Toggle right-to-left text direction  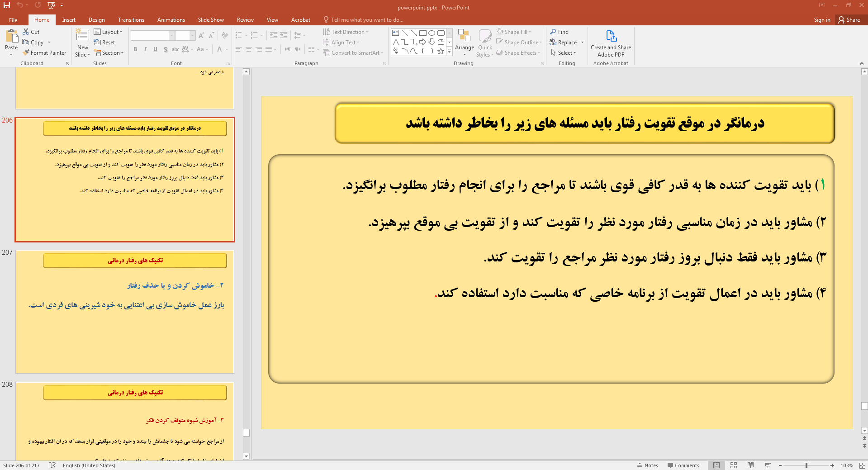pos(298,49)
